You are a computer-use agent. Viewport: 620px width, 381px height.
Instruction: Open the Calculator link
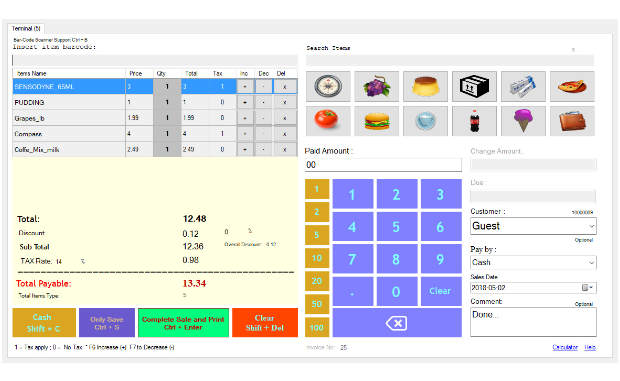(565, 347)
